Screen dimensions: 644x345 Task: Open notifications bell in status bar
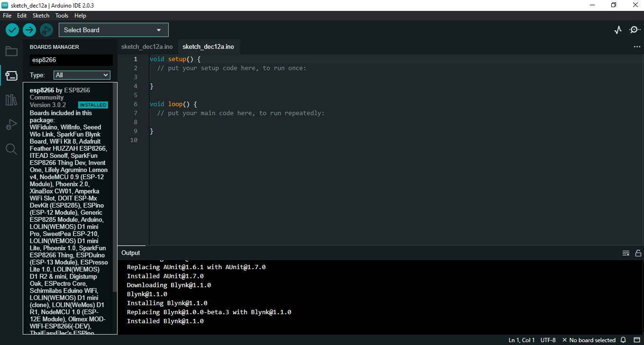tap(623, 340)
